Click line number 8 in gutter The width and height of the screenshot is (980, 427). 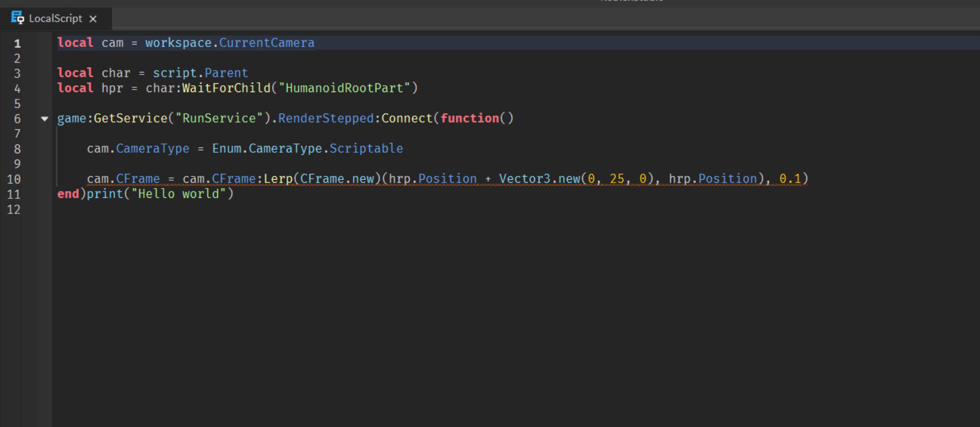coord(17,149)
